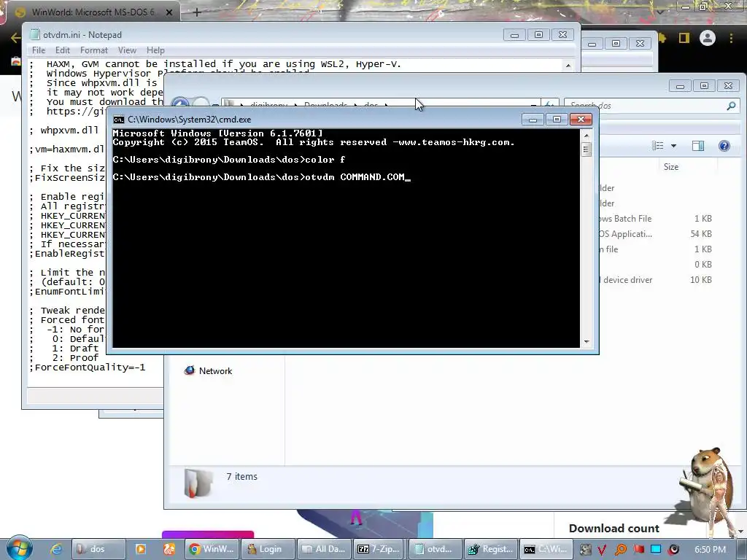The height and width of the screenshot is (560, 747).
Task: Open the dos folder taskbar button
Action: click(x=98, y=549)
